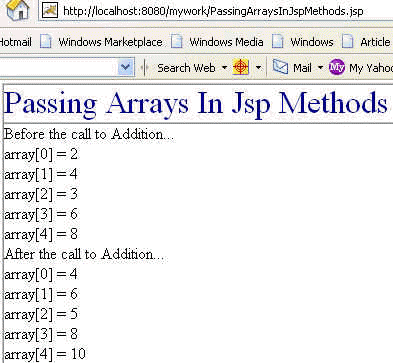393x363 pixels.
Task: Click the Passing Arrays In Jsp Methods heading
Action: coord(196,103)
